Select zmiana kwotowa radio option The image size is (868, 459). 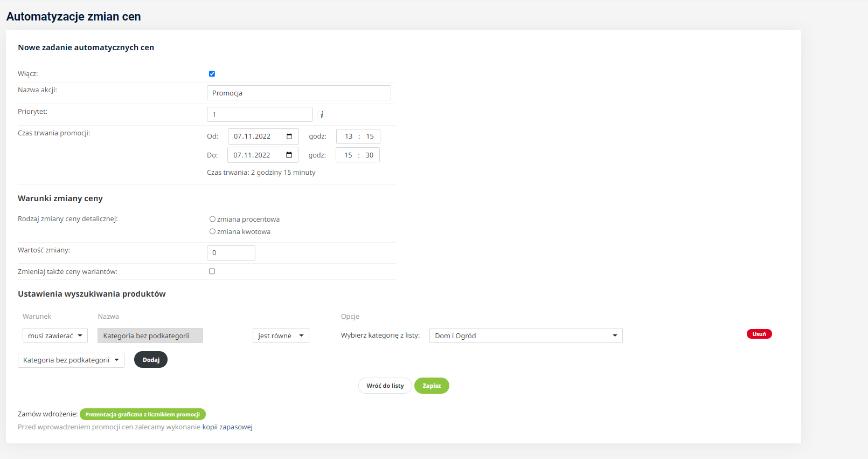point(212,231)
